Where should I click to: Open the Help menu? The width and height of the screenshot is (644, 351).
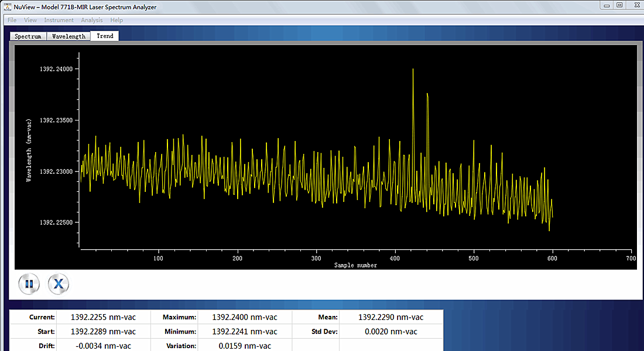(x=117, y=20)
